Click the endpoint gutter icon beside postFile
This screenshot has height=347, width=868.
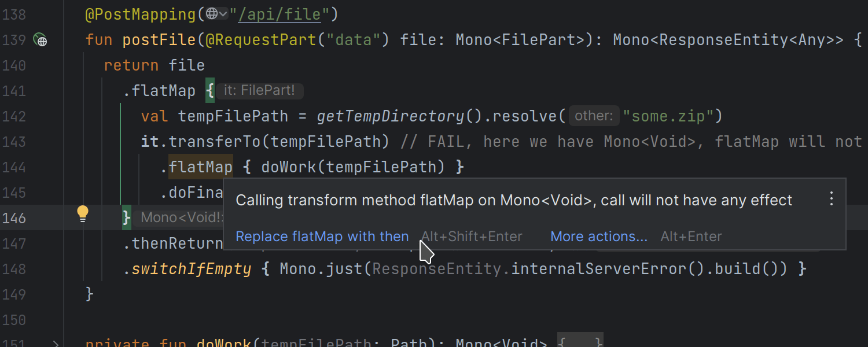(x=41, y=40)
